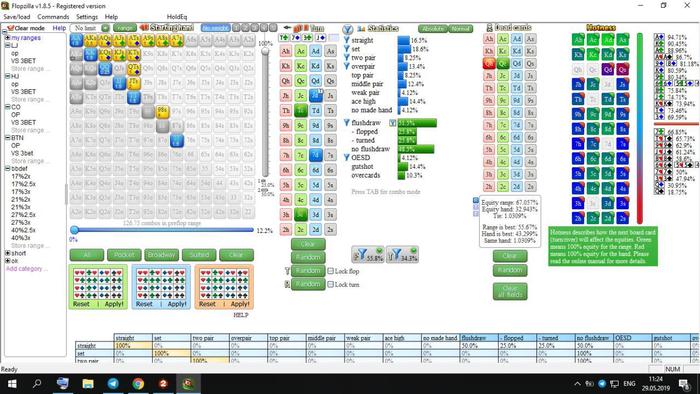Screen dimensions: 700x394
Task: Enable the Lock flop checkbox
Action: [x=330, y=271]
